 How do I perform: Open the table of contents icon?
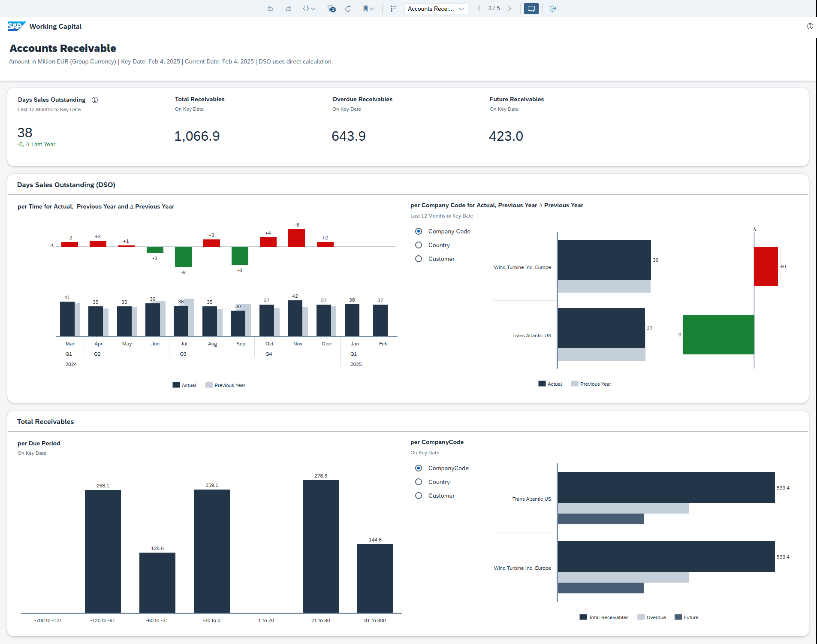coord(393,9)
